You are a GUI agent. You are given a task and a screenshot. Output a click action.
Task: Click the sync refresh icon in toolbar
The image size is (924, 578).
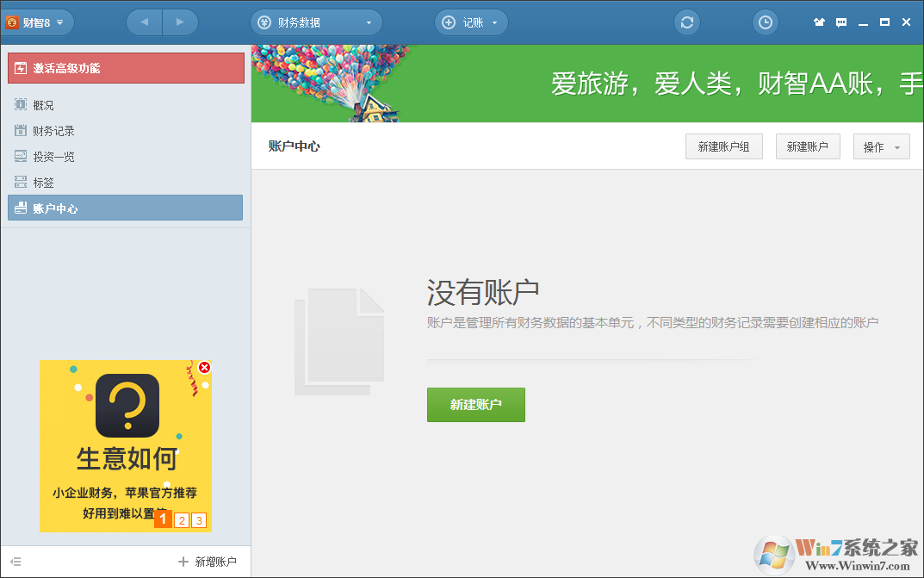(686, 22)
